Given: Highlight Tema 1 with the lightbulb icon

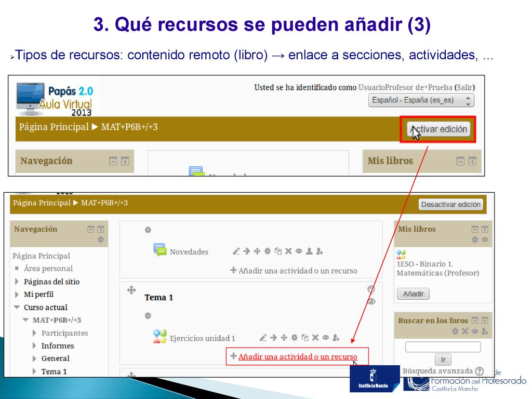Looking at the screenshot, I should coord(371,289).
